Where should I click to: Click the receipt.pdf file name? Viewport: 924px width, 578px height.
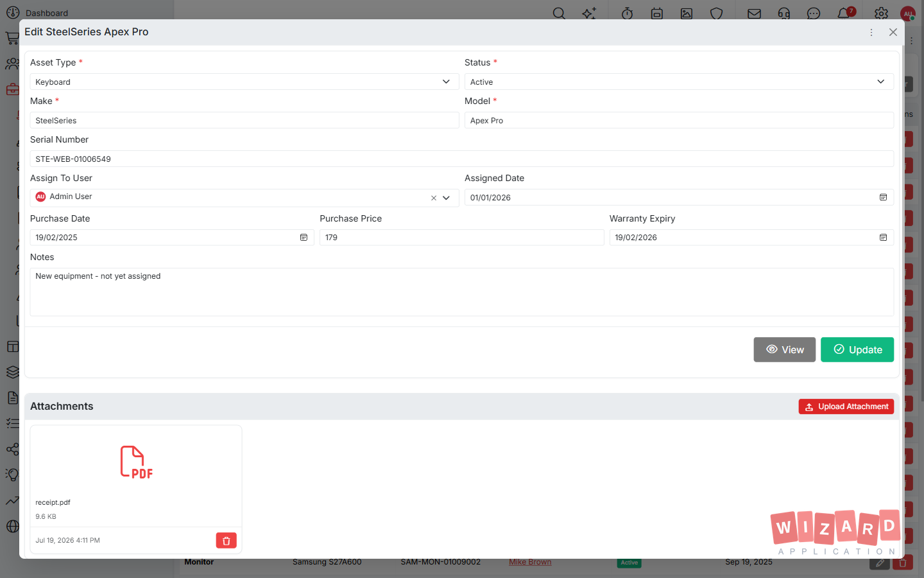[x=53, y=502]
